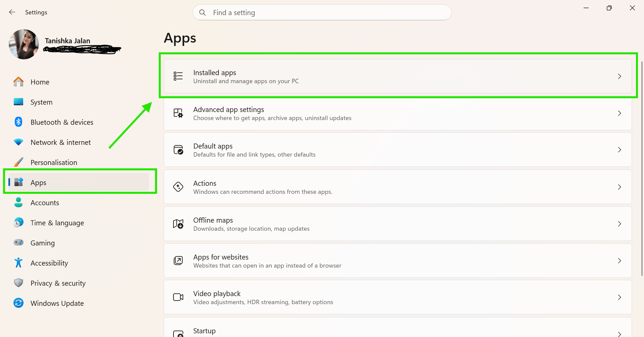Screen dimensions: 644x337
Task: Open Startup settings
Action: pos(398,327)
